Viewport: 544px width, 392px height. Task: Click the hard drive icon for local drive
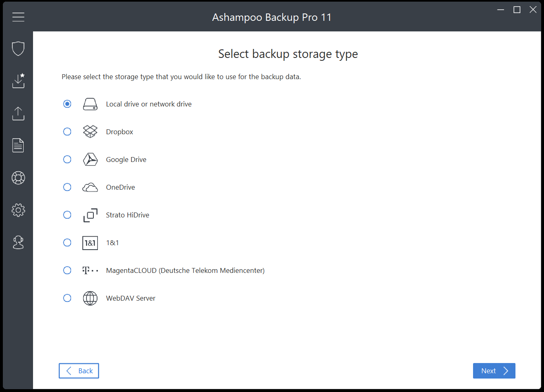[90, 104]
